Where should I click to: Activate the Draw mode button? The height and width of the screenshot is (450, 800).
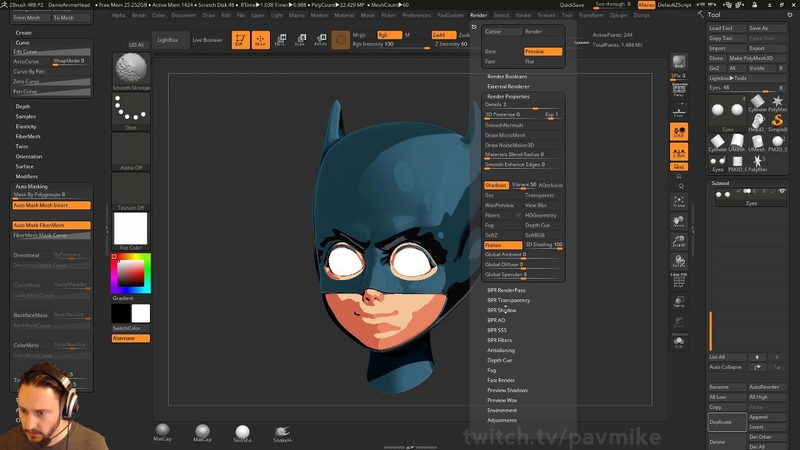260,40
